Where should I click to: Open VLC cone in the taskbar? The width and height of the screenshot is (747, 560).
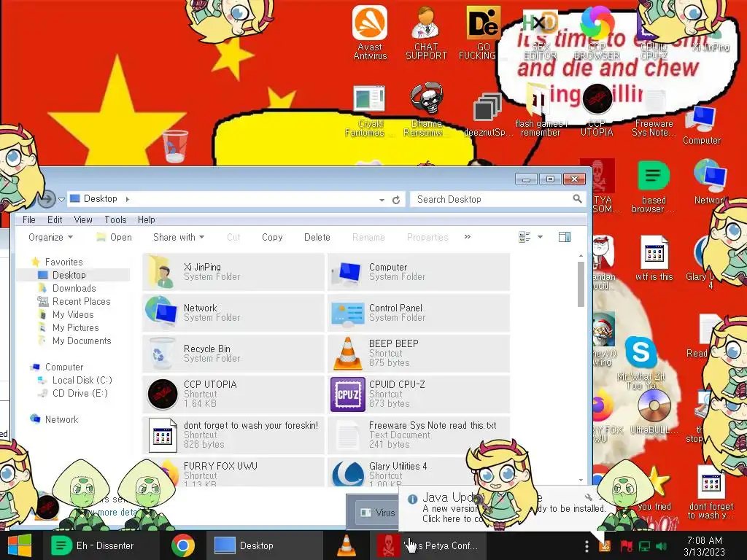coord(347,545)
